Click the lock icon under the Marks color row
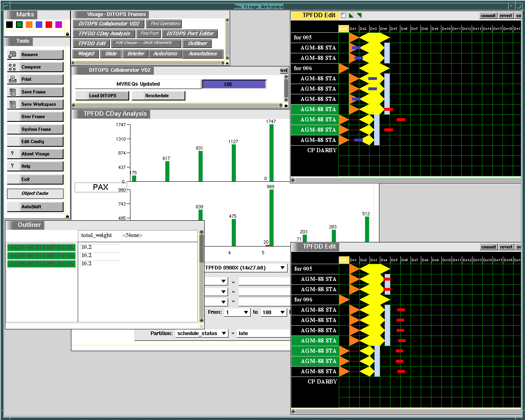 [67, 34]
